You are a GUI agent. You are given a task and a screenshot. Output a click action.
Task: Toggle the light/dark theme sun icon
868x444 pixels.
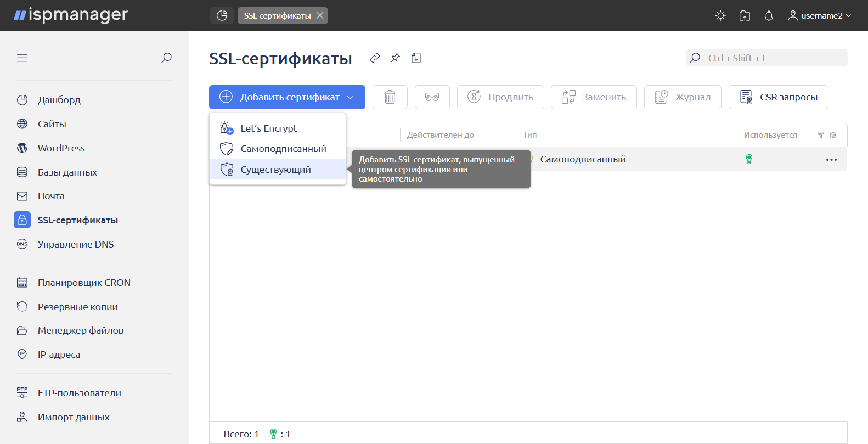pyautogui.click(x=720, y=16)
